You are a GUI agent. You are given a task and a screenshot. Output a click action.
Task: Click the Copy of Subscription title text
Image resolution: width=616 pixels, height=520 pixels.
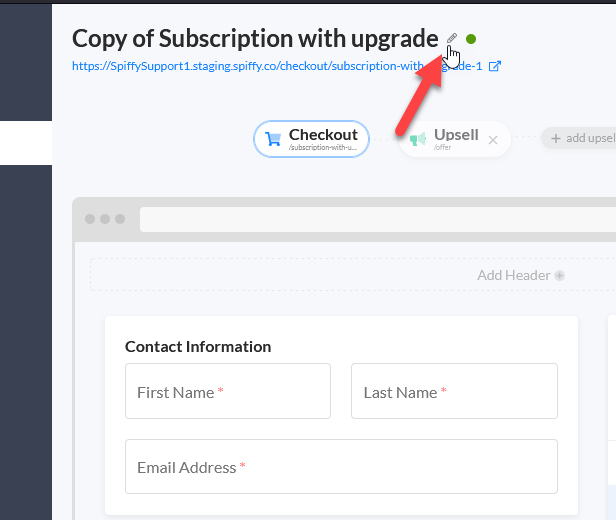click(x=255, y=39)
